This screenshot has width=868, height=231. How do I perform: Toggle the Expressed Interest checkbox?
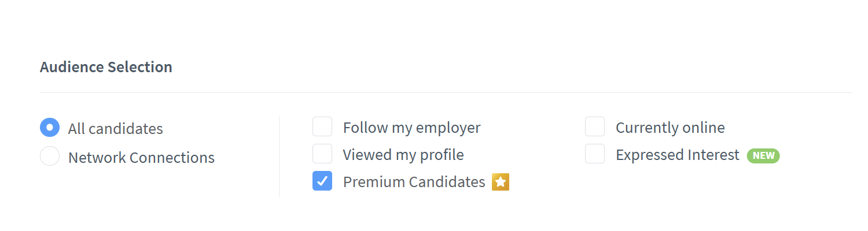(595, 154)
